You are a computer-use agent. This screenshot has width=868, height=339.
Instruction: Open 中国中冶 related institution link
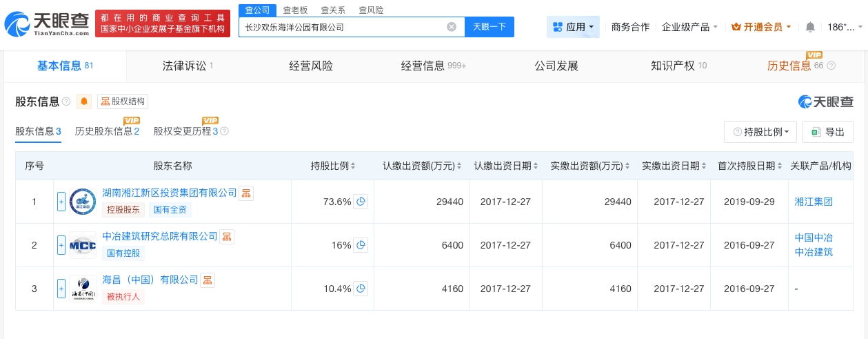coord(814,238)
